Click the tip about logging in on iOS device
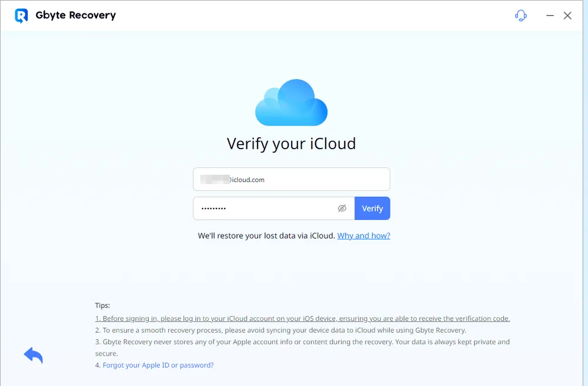 tap(302, 318)
